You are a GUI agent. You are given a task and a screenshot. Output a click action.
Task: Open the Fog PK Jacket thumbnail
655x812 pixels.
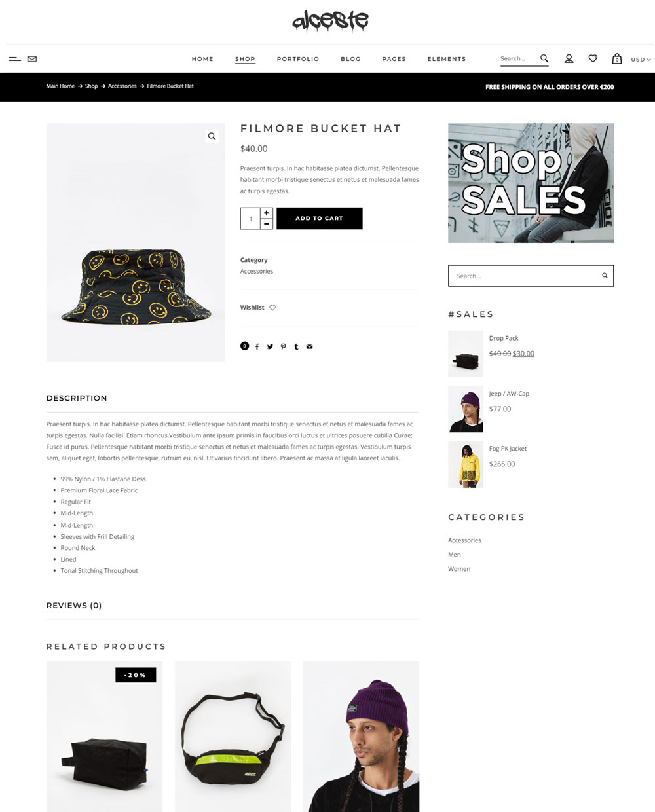466,464
